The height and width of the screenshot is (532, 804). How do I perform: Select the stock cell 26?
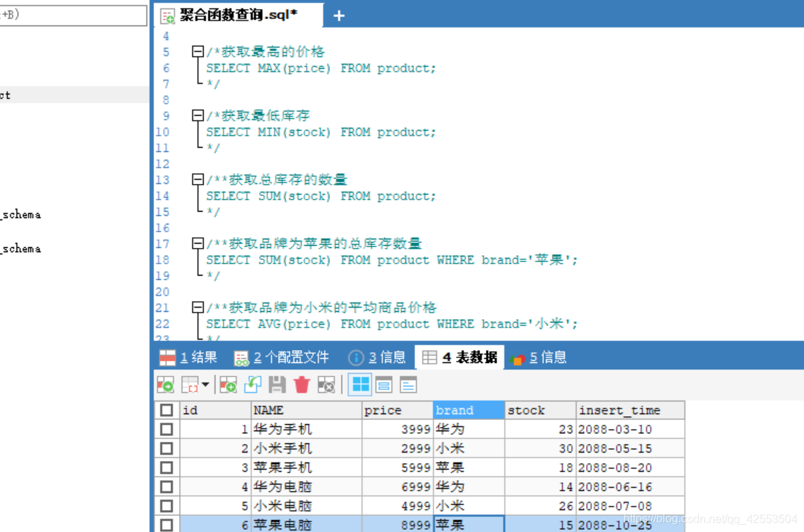tap(540, 506)
